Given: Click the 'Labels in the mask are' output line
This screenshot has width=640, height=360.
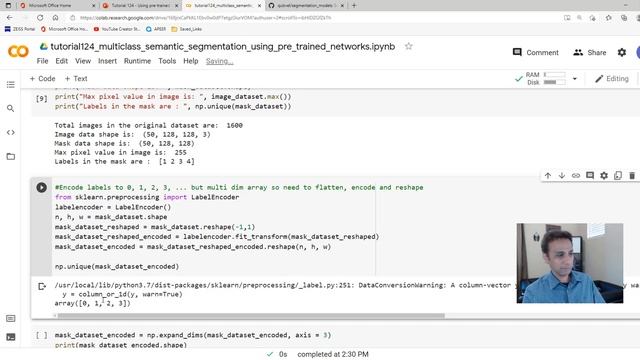Looking at the screenshot, I should (x=124, y=161).
